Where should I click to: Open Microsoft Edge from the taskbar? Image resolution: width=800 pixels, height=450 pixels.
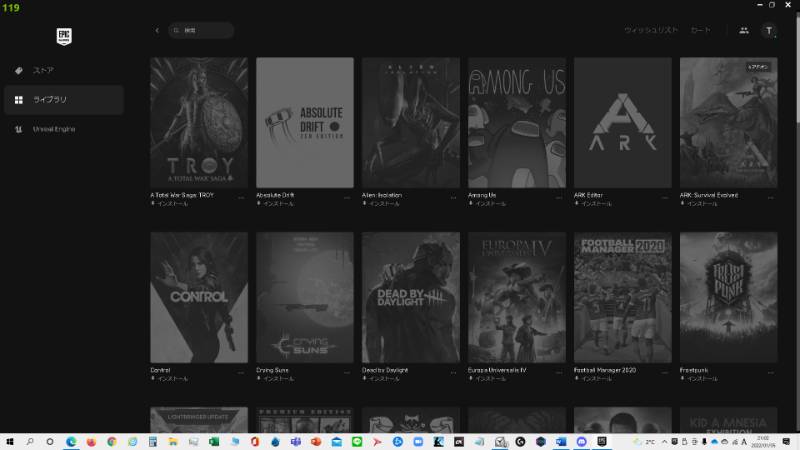click(71, 442)
